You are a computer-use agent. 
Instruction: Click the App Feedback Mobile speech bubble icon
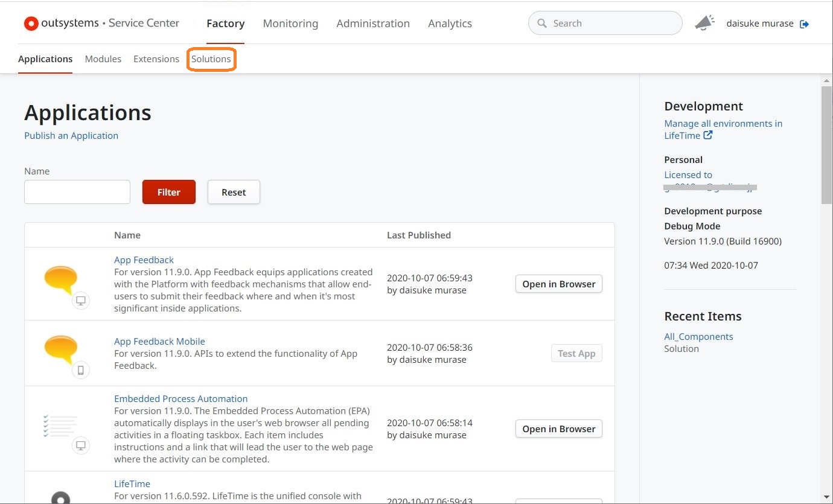tap(61, 349)
